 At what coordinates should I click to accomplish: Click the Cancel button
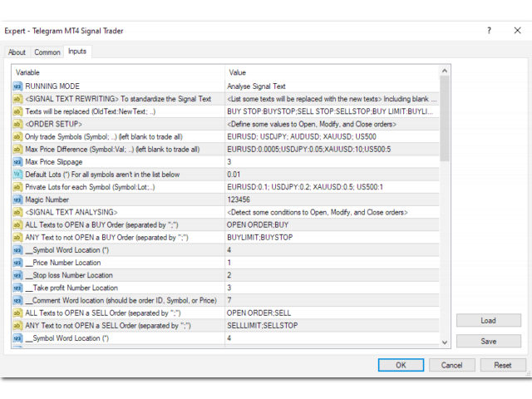(x=451, y=365)
